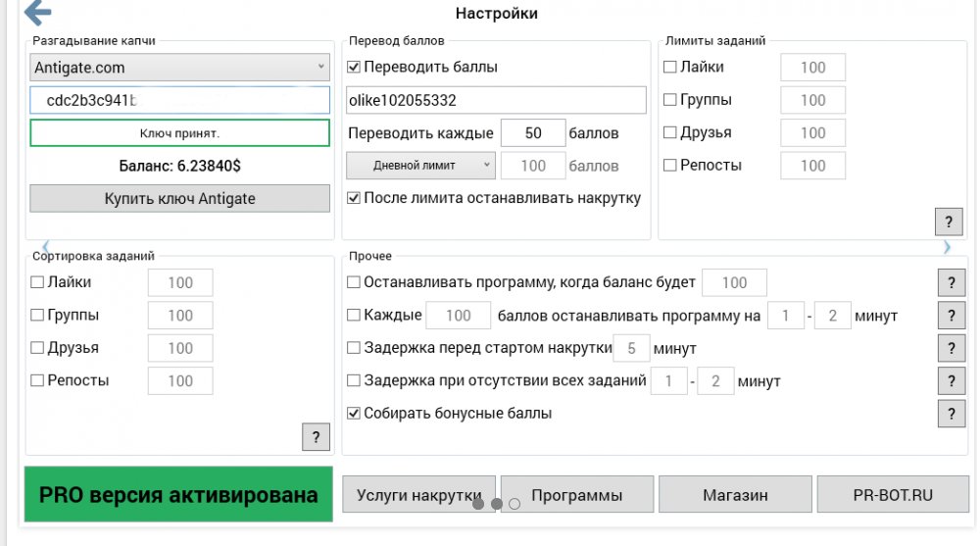Viewport: 980px width, 546px height.
Task: Click the Купить ключ Antigate button
Action: pos(180,198)
